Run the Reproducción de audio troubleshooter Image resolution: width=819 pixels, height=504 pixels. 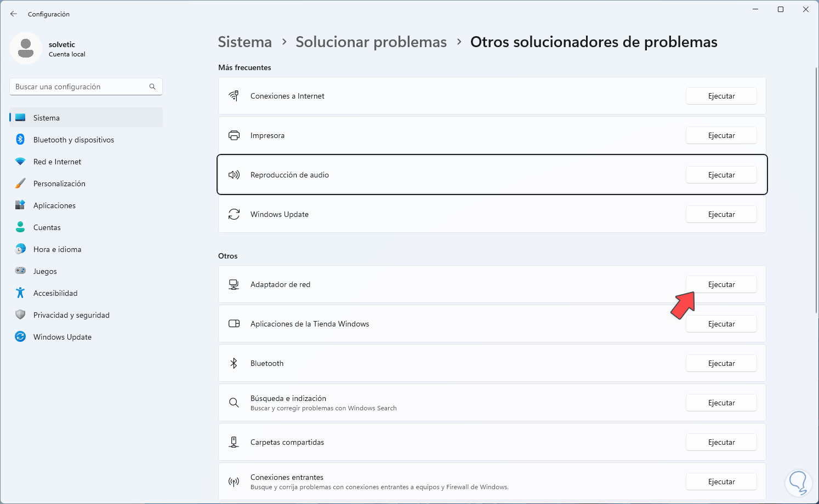click(721, 175)
